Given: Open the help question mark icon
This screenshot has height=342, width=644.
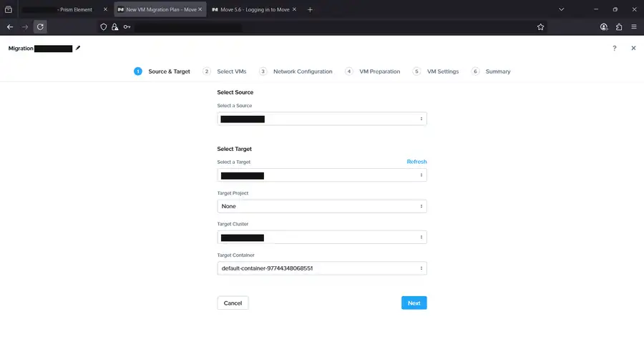Looking at the screenshot, I should tap(615, 48).
